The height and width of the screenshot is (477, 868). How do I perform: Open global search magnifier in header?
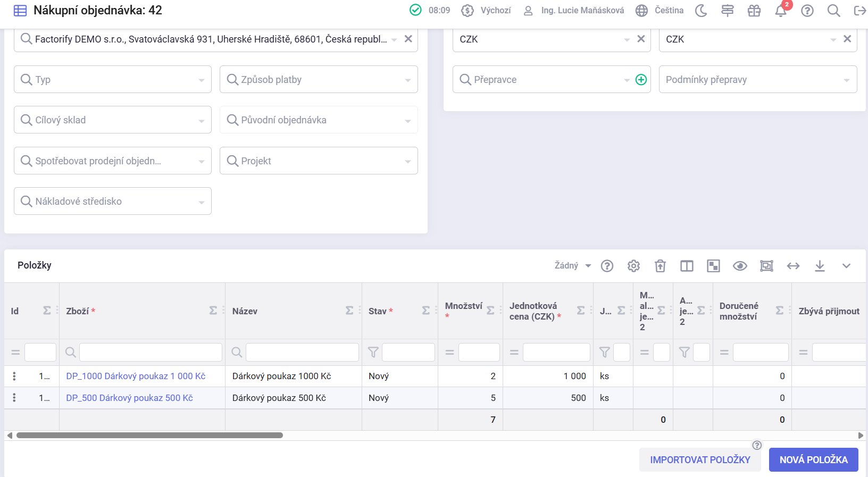[x=833, y=11]
